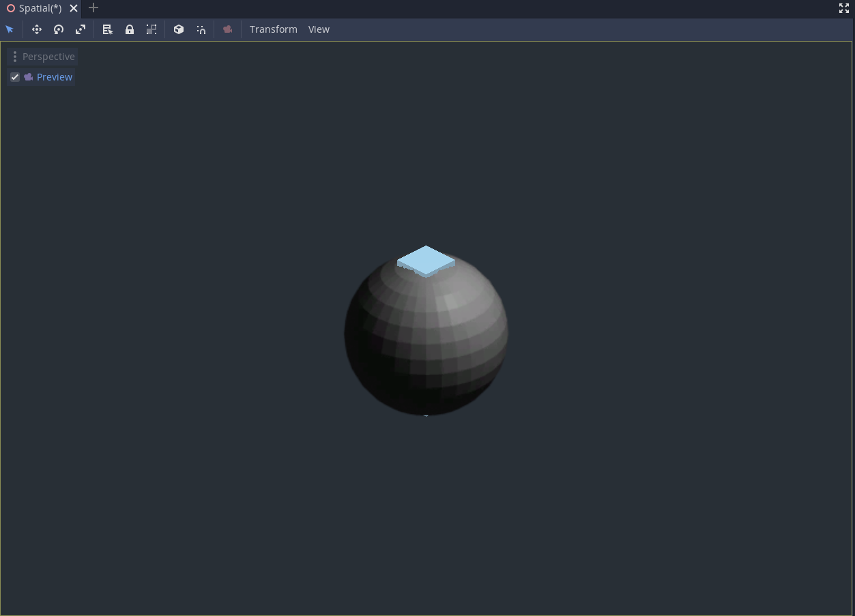Click the sphere mesh in the viewport
855x616 pixels.
coord(426,334)
